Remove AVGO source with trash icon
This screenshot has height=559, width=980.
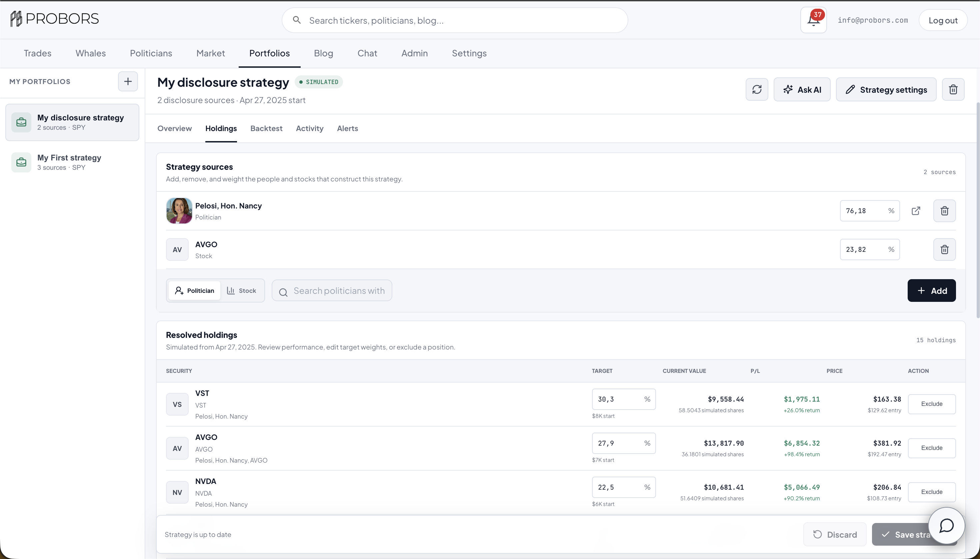pos(944,249)
